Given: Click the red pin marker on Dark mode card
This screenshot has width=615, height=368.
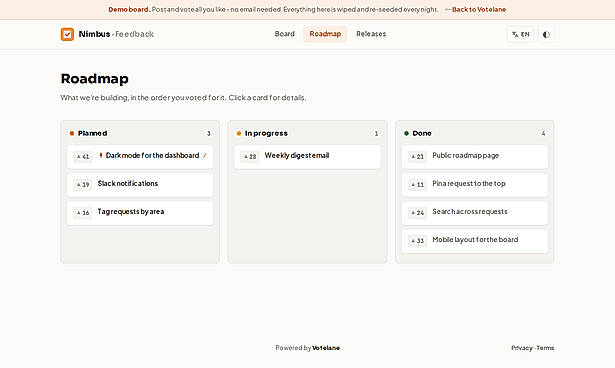Looking at the screenshot, I should (x=101, y=155).
